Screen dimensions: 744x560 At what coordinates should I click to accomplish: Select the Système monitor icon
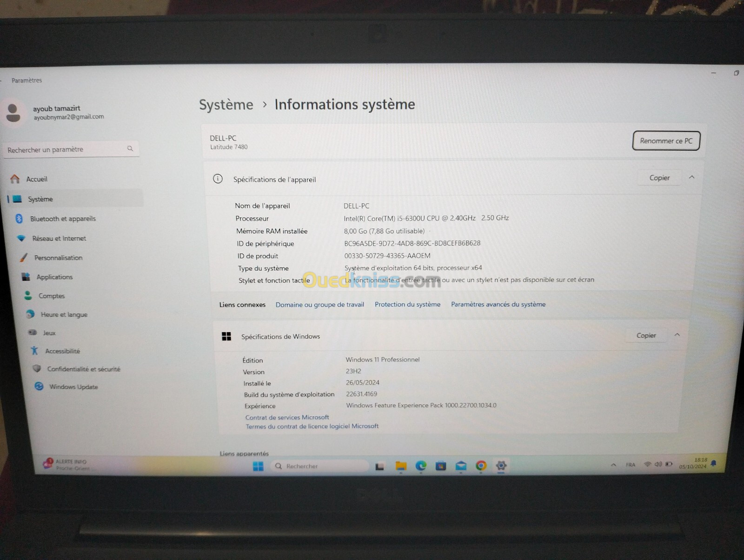[x=17, y=199]
